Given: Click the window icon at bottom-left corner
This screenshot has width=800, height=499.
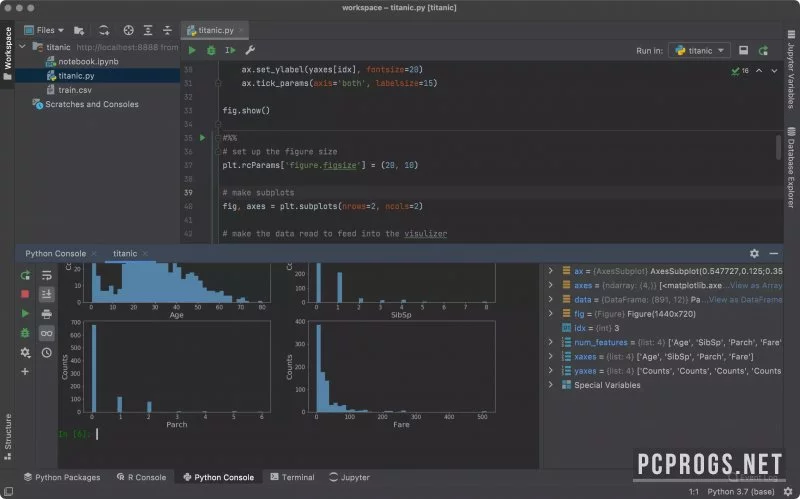Looking at the screenshot, I should point(8,491).
